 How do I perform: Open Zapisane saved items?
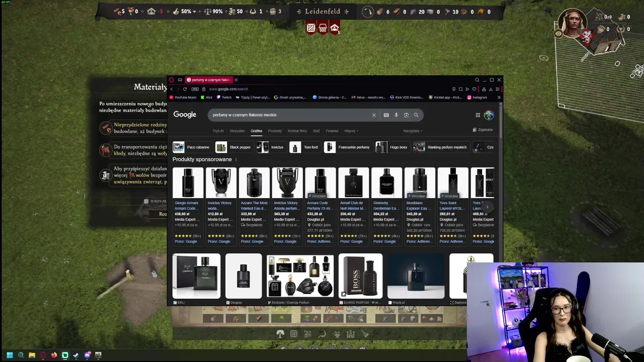coord(482,130)
